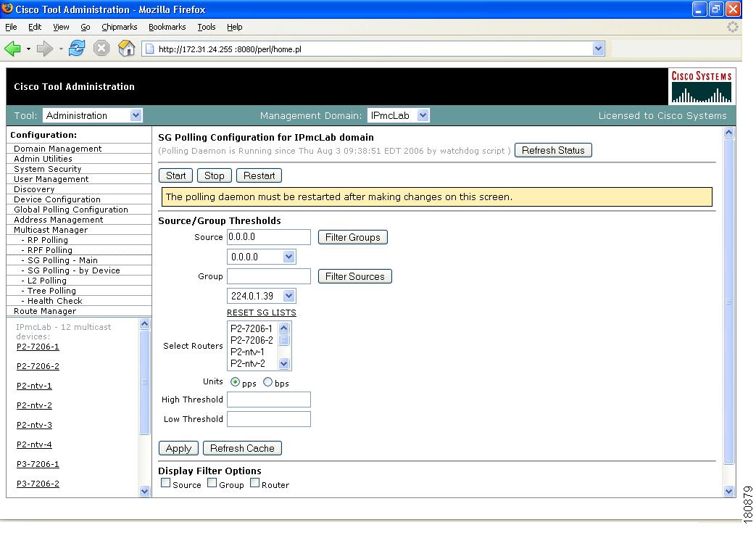Viewport: 756px width, 538px height.
Task: Select the bps units radio button
Action: (x=267, y=382)
